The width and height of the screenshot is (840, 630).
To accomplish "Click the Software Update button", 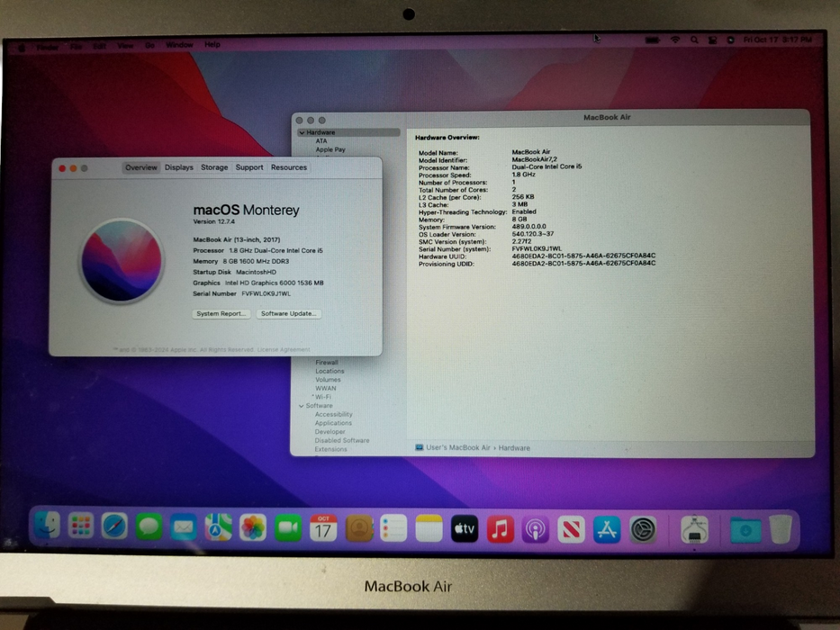I will [289, 314].
